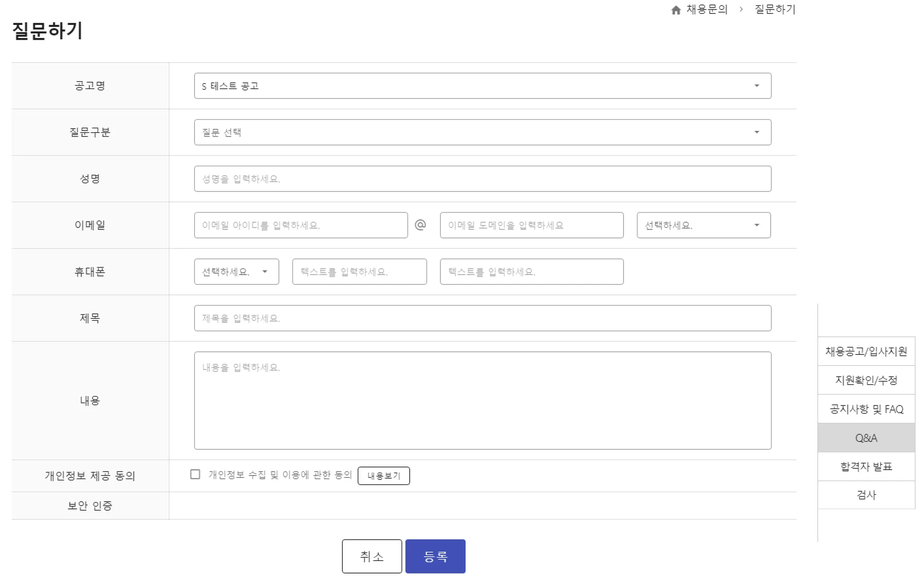924x578 pixels.
Task: Expand the 질문 선택 dropdown
Action: tap(482, 132)
